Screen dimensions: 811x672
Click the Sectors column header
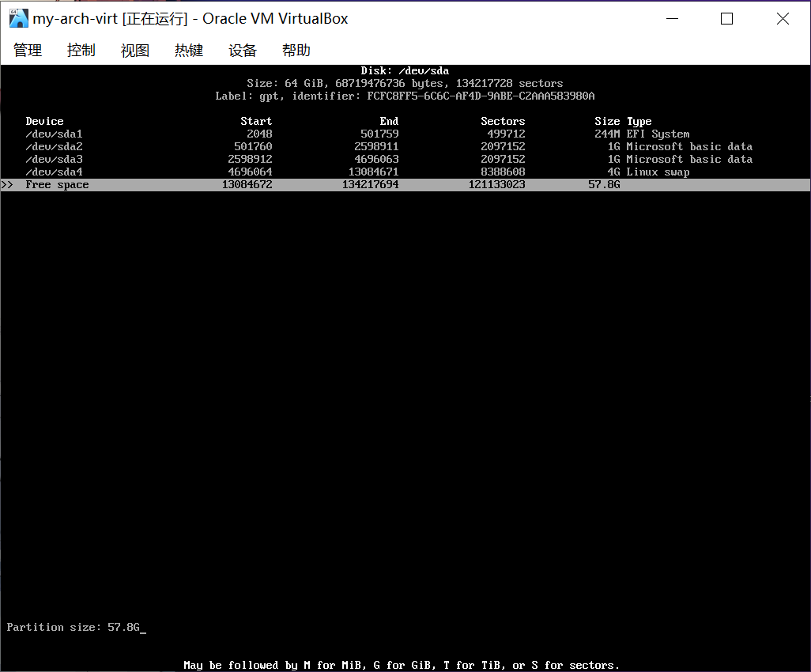tap(503, 122)
